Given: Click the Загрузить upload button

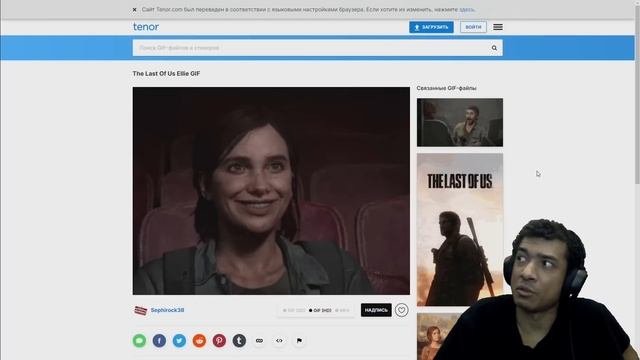Looking at the screenshot, I should pos(431,27).
